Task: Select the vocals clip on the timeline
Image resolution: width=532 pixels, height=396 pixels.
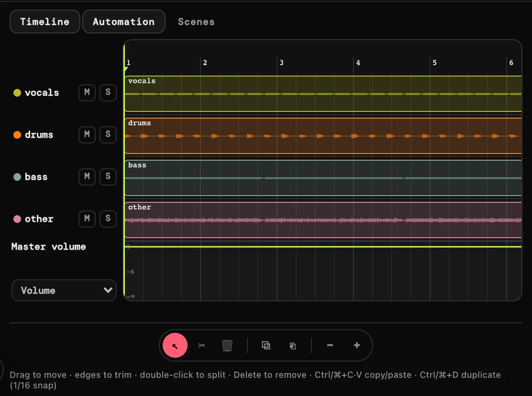Action: pyautogui.click(x=323, y=94)
